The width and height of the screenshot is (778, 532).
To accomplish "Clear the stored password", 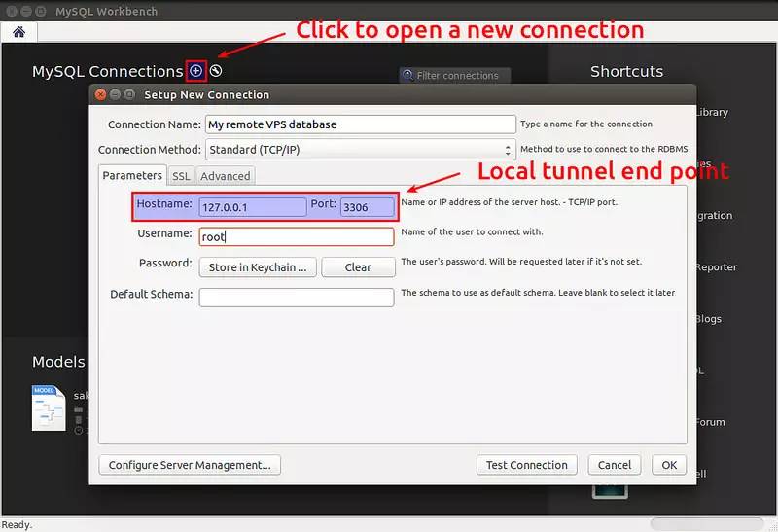I will (x=358, y=267).
